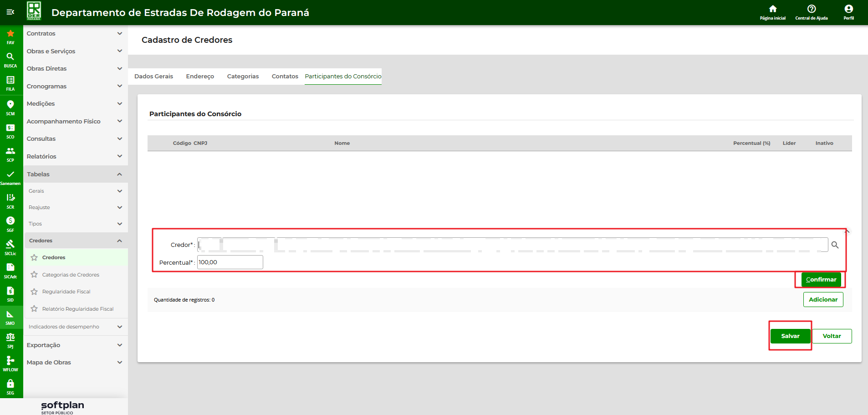Screen dimensions: 868x415
Task: Expand the Contratos menu
Action: 75,34
